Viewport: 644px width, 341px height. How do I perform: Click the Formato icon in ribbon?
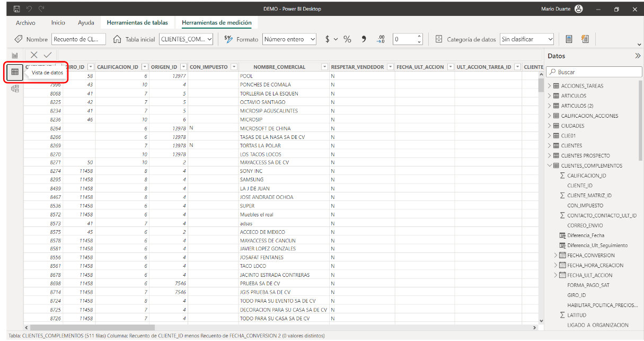click(x=228, y=39)
